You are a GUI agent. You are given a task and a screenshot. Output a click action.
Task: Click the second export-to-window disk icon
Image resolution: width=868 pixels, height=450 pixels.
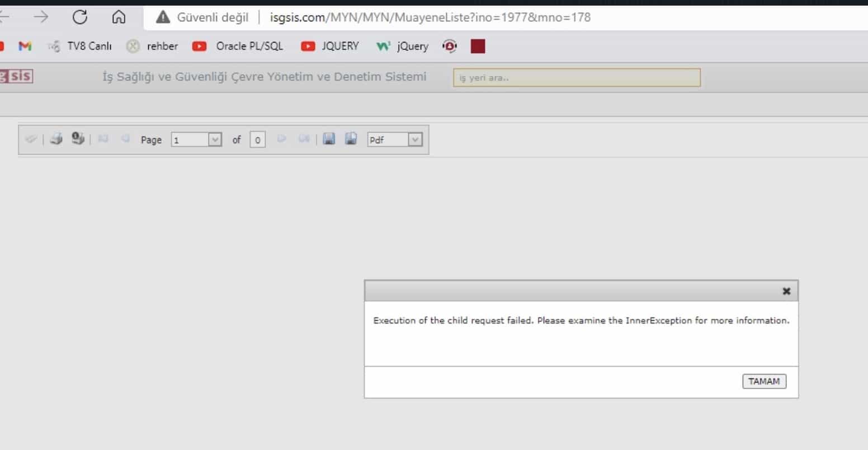(x=351, y=139)
